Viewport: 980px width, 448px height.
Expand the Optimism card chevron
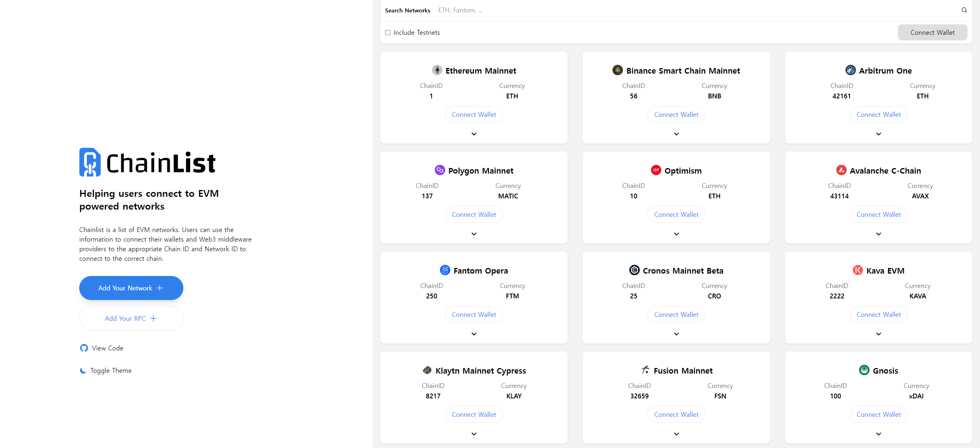(x=677, y=234)
